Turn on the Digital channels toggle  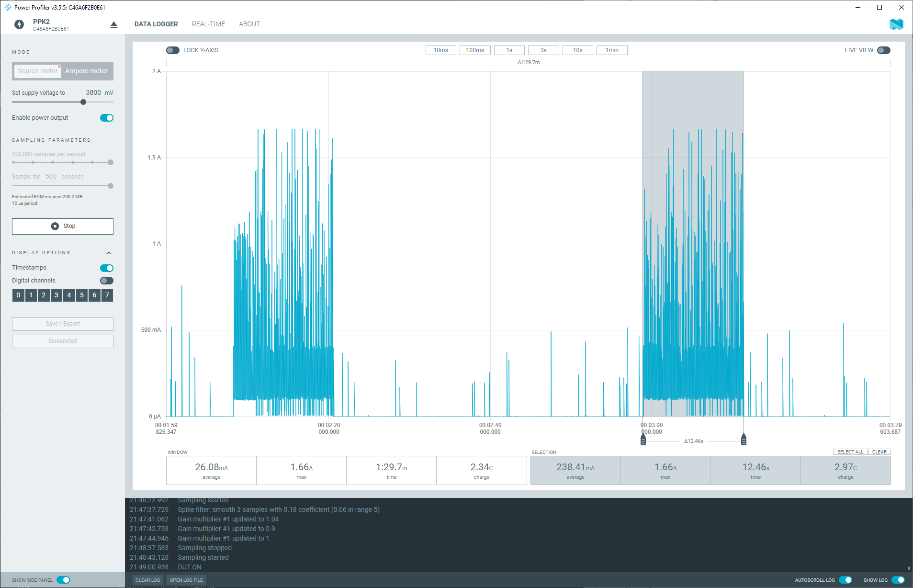(x=107, y=280)
